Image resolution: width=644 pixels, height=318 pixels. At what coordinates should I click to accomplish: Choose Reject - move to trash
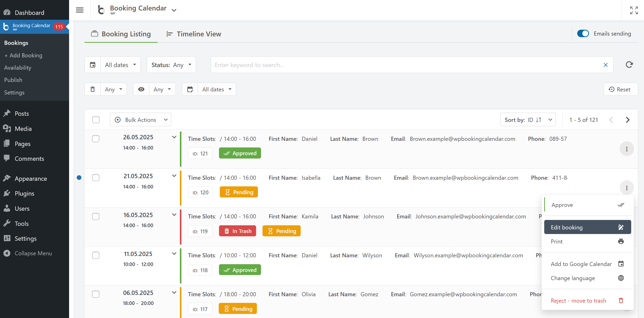point(587,301)
